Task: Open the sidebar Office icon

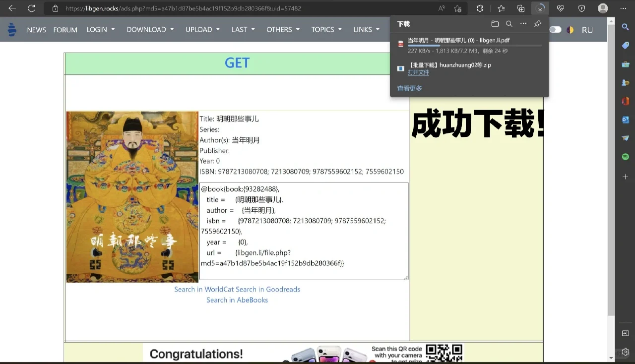Action: (x=625, y=101)
